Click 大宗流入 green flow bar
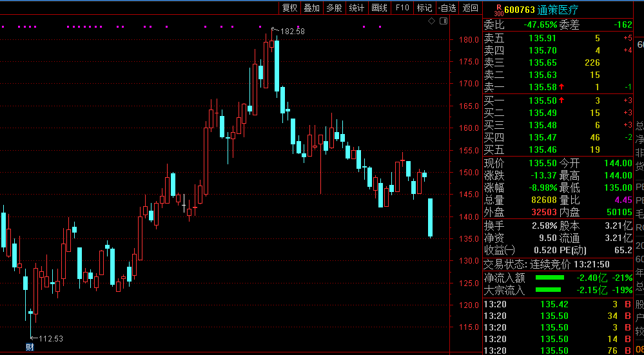 pyautogui.click(x=548, y=290)
